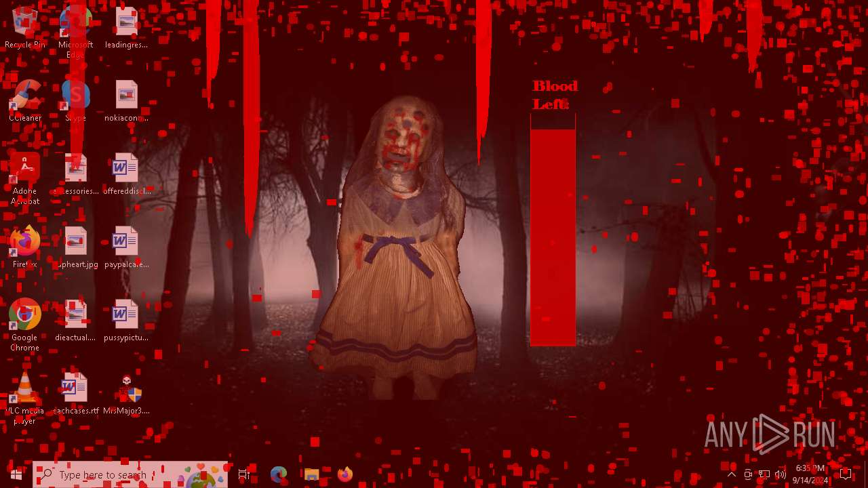
Task: Open Task View from the taskbar
Action: pyautogui.click(x=245, y=474)
